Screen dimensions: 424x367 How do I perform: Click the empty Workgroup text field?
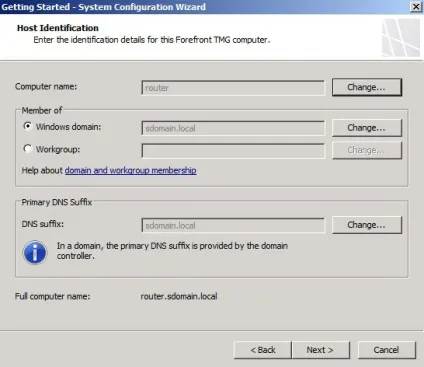233,151
